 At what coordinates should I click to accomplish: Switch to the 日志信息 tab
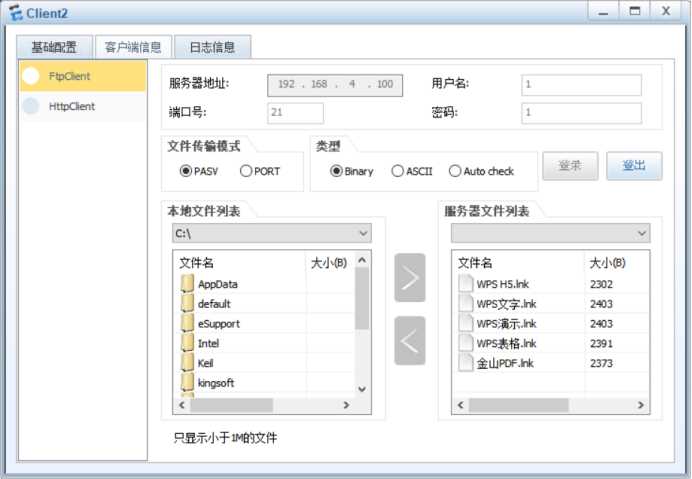(212, 47)
